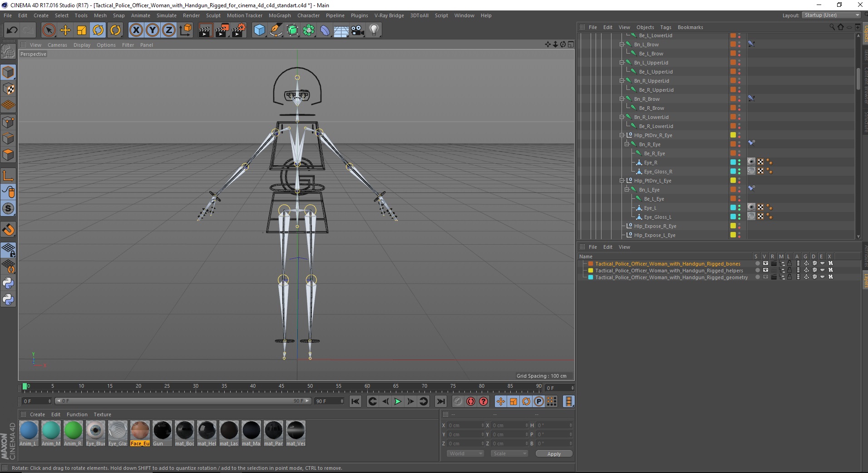Toggle Snap S icon in sidebar
868x473 pixels.
8,208
